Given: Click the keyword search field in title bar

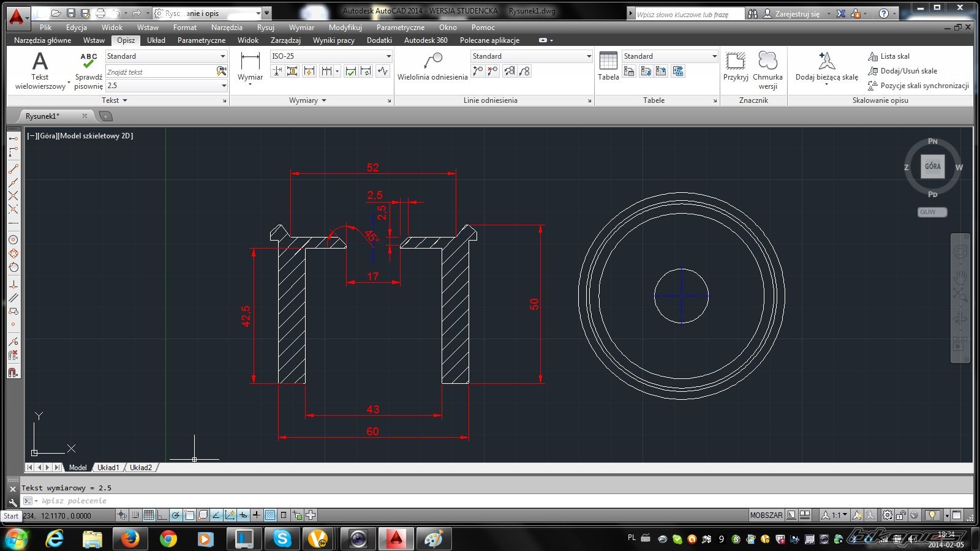Looking at the screenshot, I should pos(689,14).
